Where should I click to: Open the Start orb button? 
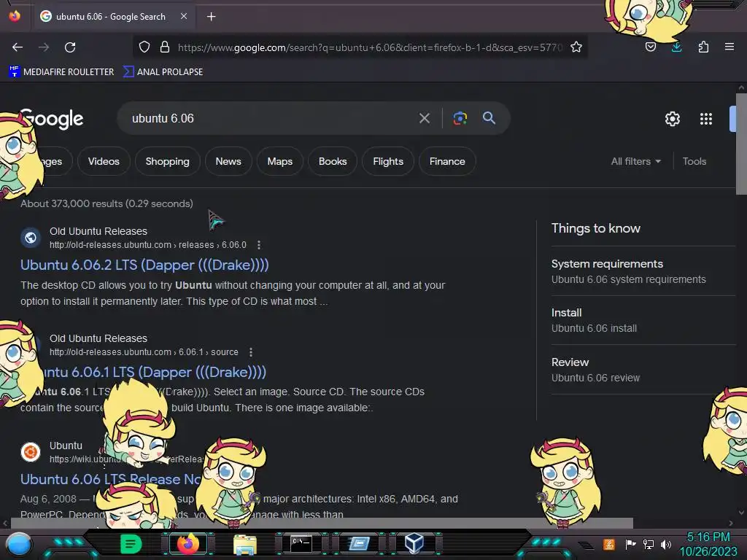click(18, 544)
